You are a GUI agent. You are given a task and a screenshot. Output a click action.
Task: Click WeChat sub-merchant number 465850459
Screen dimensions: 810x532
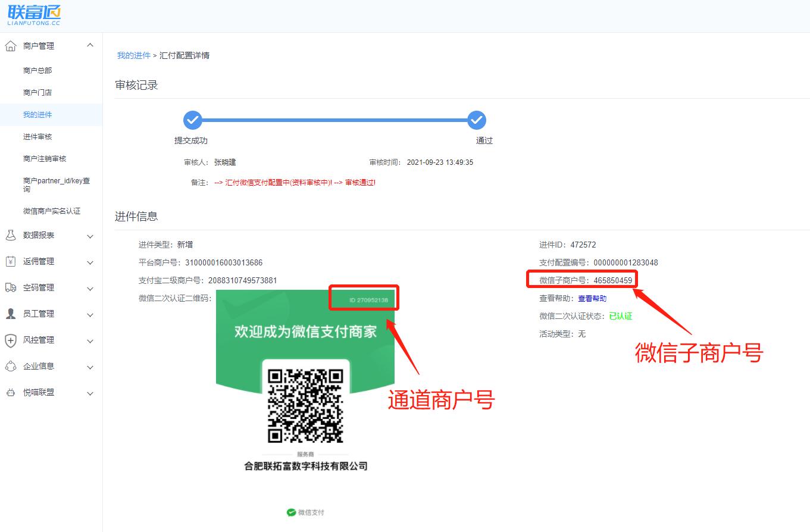click(x=613, y=280)
